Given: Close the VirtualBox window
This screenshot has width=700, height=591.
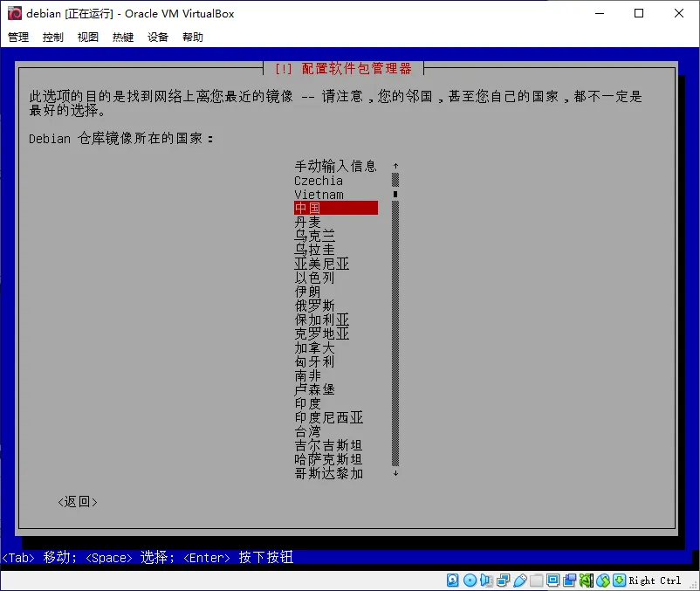Looking at the screenshot, I should [678, 13].
